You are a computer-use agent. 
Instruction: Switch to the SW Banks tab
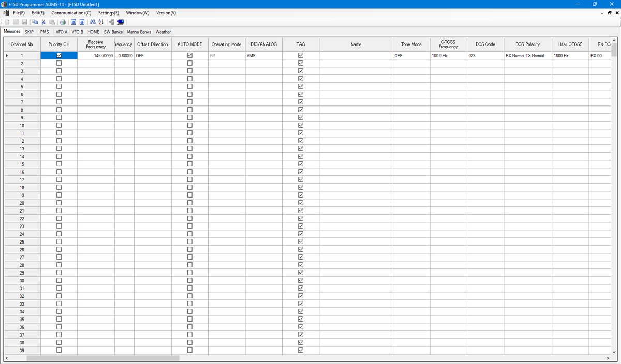(113, 32)
